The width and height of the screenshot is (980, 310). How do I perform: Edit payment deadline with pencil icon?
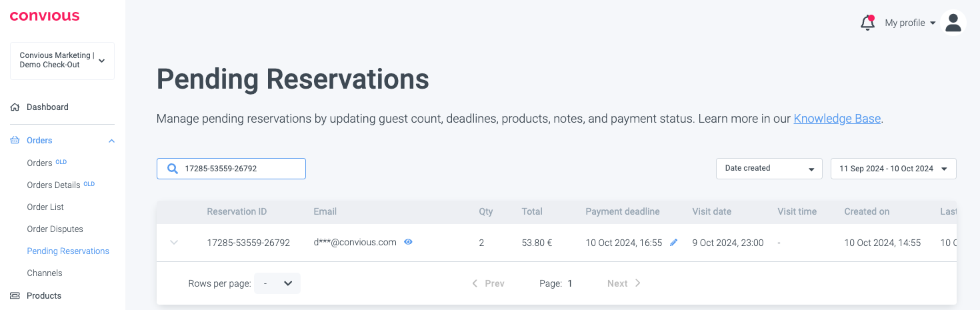pyautogui.click(x=673, y=243)
